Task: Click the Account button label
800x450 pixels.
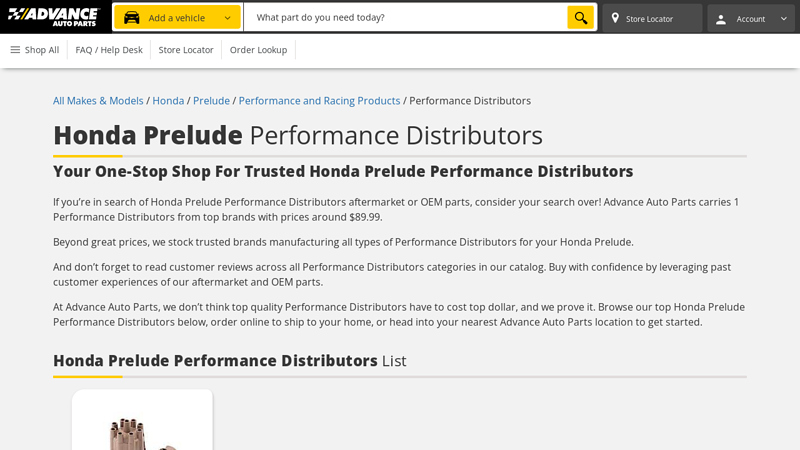Action: [750, 19]
